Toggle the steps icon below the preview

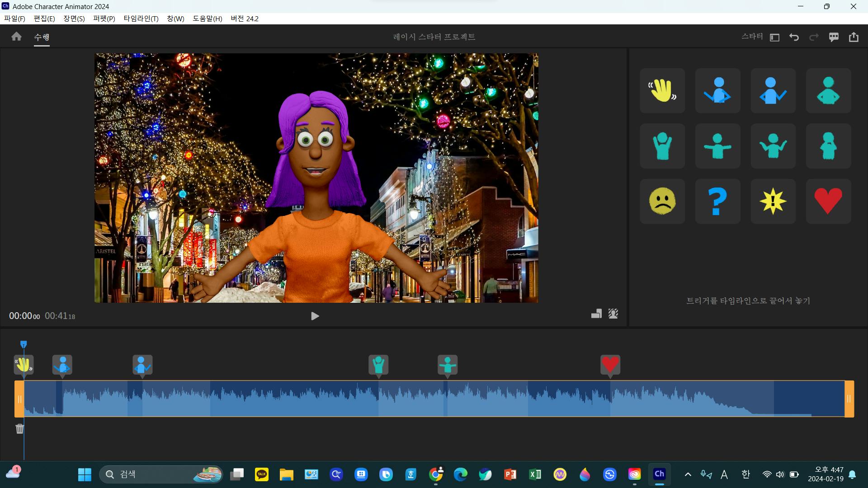point(596,314)
